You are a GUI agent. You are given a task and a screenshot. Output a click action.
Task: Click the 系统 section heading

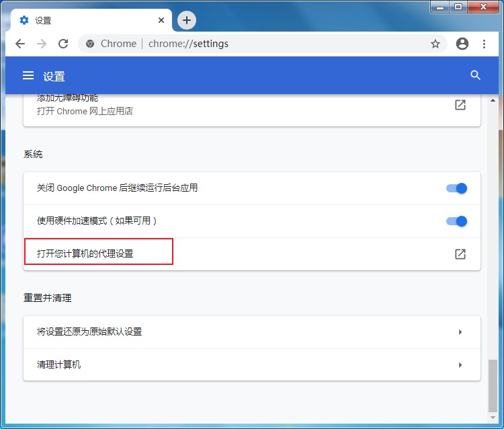[x=33, y=155]
